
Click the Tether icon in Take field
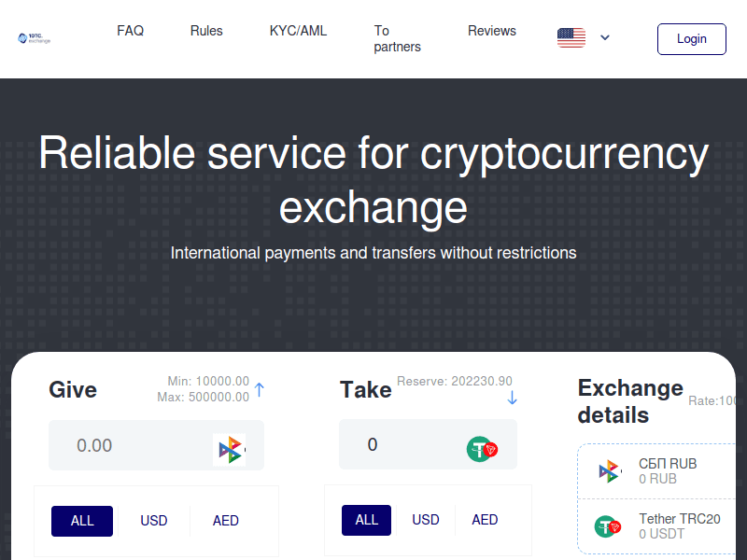click(482, 449)
